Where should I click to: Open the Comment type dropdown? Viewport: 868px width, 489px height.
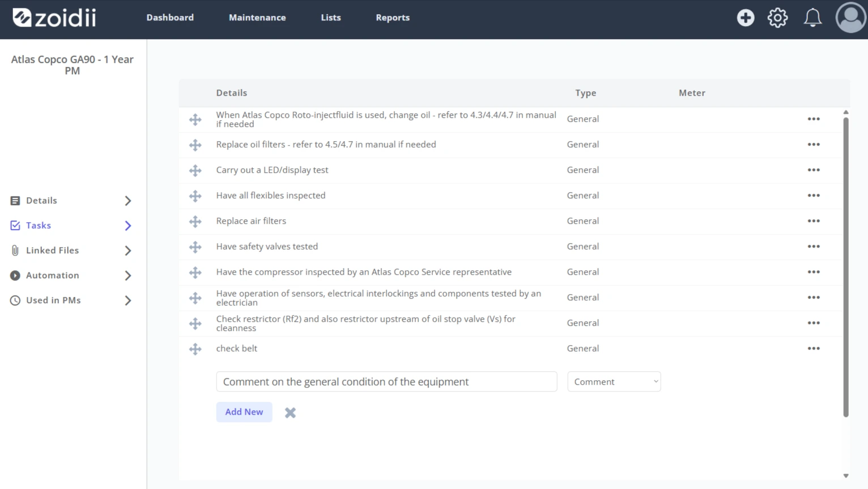614,382
